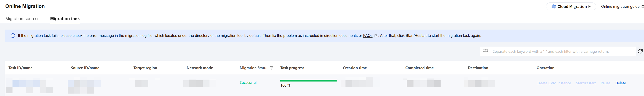Viewport: 644px width, 96px height.
Task: Click the search filter icon in the search box
Action: (485, 51)
